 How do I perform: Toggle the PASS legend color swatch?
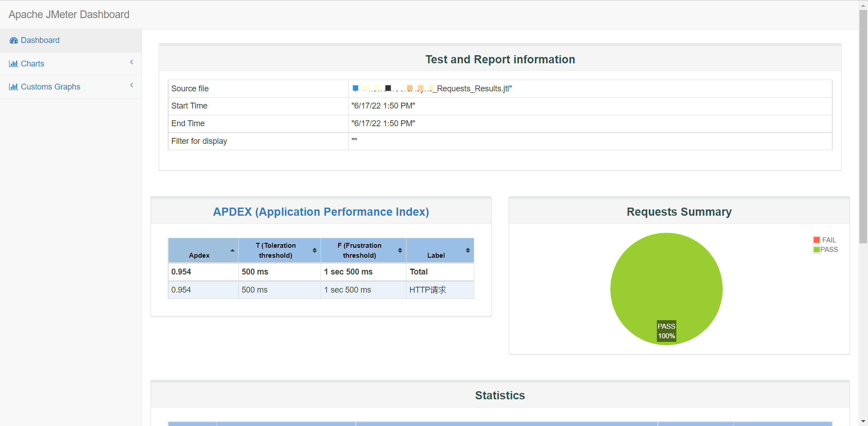pos(816,250)
